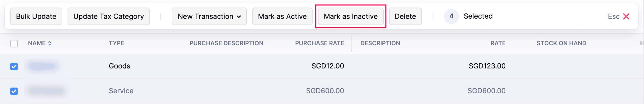644x104 pixels.
Task: Open the New Transaction dropdown
Action: pos(209,16)
